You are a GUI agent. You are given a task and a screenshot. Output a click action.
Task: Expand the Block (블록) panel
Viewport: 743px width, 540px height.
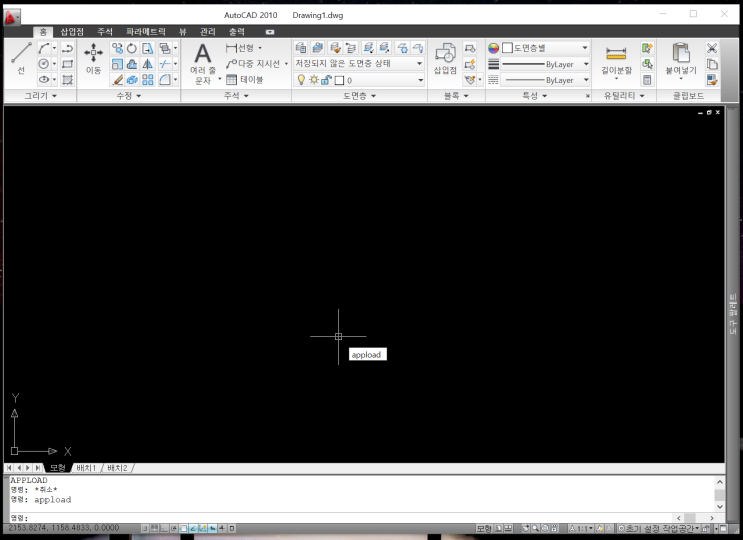[456, 96]
